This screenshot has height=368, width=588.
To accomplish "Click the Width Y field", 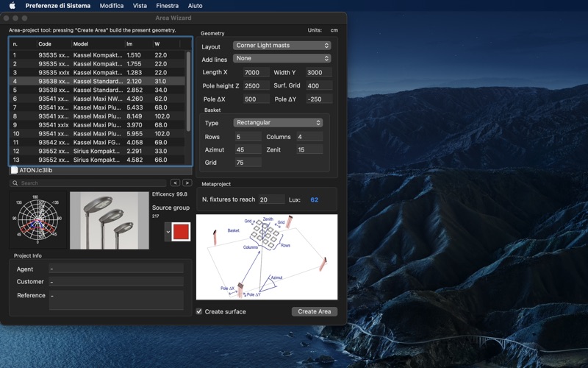I will tap(319, 72).
